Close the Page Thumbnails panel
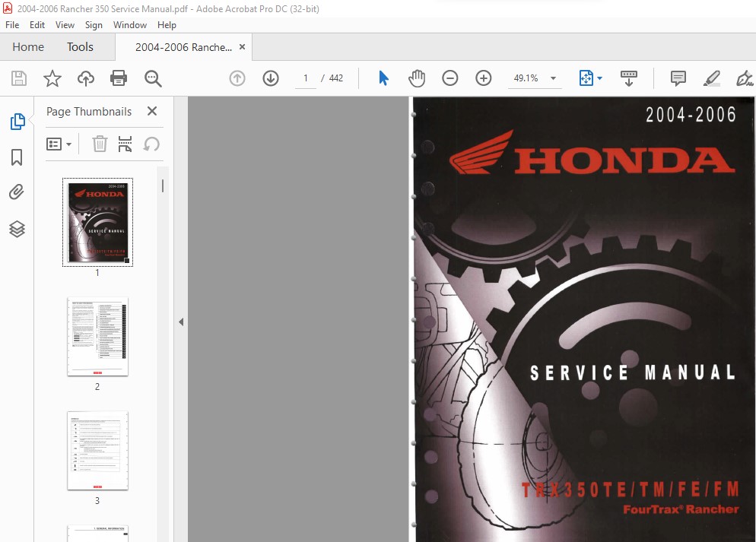Image resolution: width=756 pixels, height=542 pixels. pos(152,111)
